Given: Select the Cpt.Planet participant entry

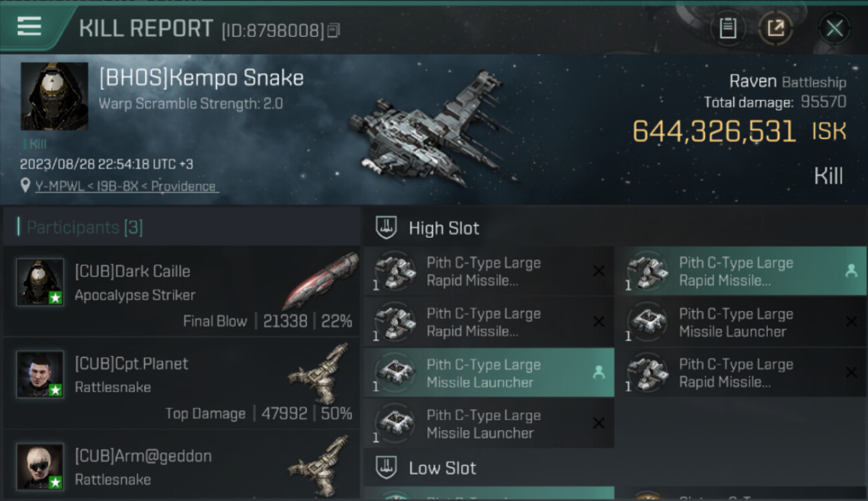Looking at the screenshot, I should (x=182, y=384).
